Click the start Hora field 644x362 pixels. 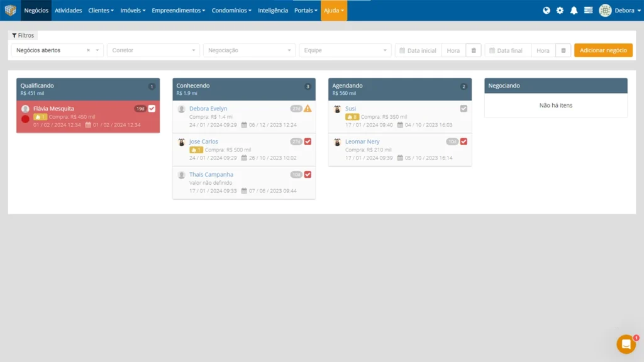tap(453, 50)
